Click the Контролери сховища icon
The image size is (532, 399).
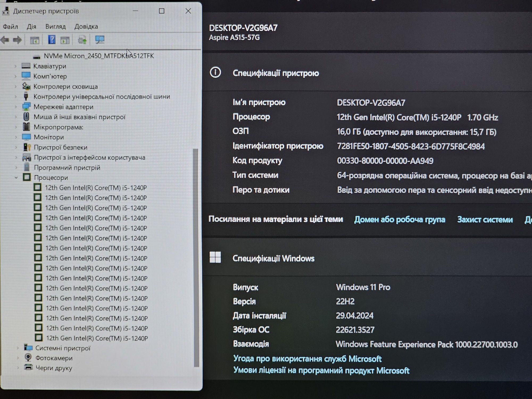pos(26,86)
